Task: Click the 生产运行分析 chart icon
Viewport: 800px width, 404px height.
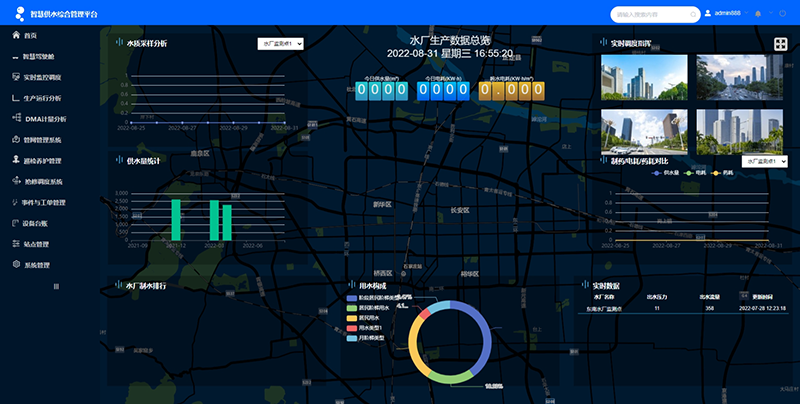Action: [16, 98]
